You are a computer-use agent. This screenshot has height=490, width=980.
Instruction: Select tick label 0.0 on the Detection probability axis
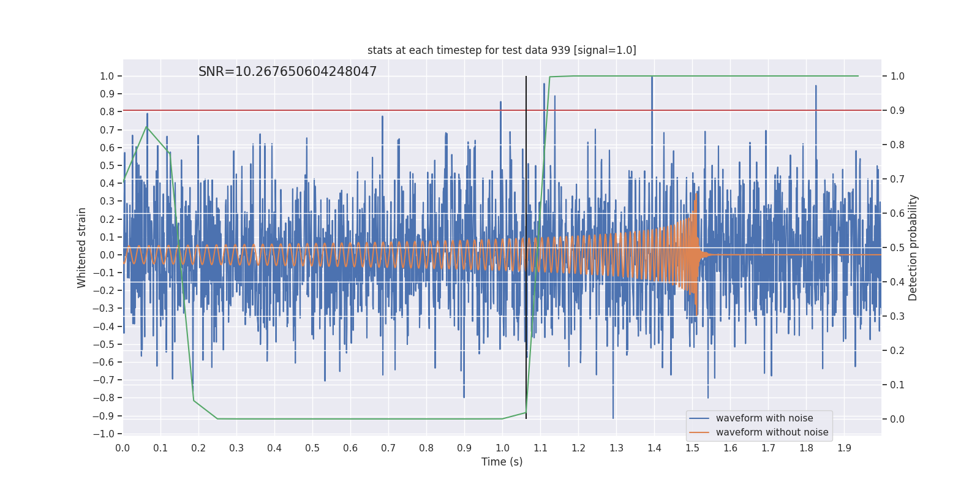pyautogui.click(x=897, y=420)
